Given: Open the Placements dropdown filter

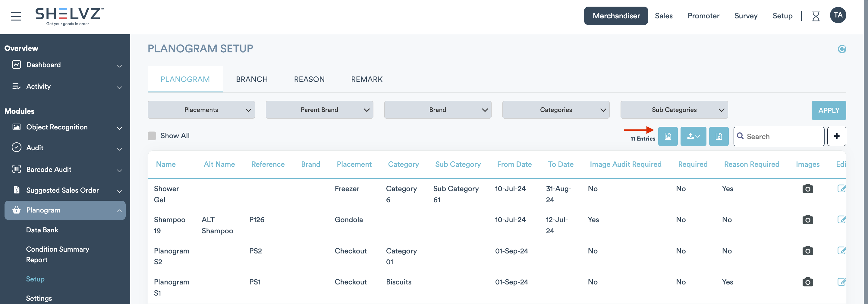Looking at the screenshot, I should point(201,110).
